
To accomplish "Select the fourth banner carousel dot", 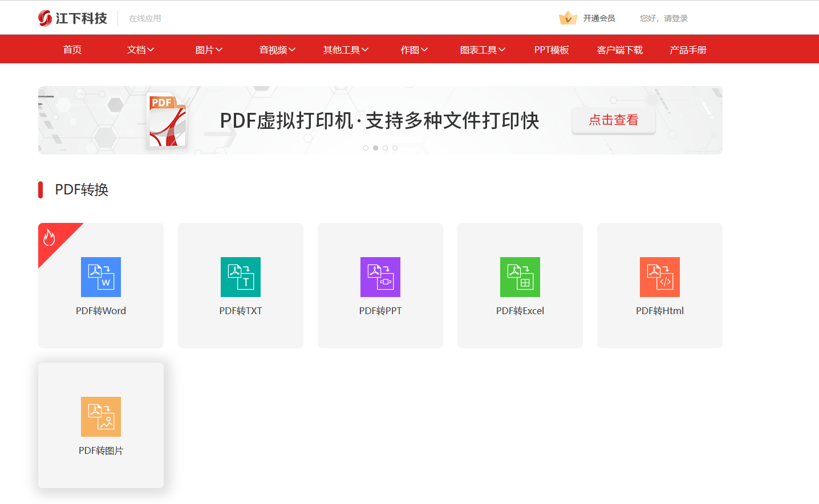I will [395, 148].
